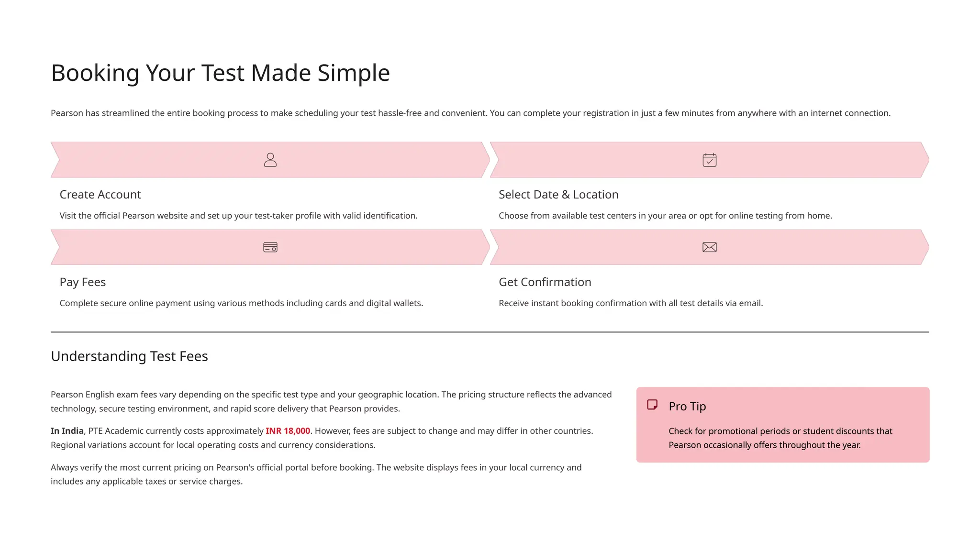Click the Understanding Test Fees heading

pos(129,356)
